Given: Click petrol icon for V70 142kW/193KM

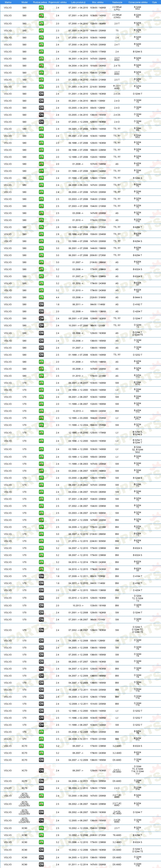Looking at the screenshot, I should coord(41,441).
